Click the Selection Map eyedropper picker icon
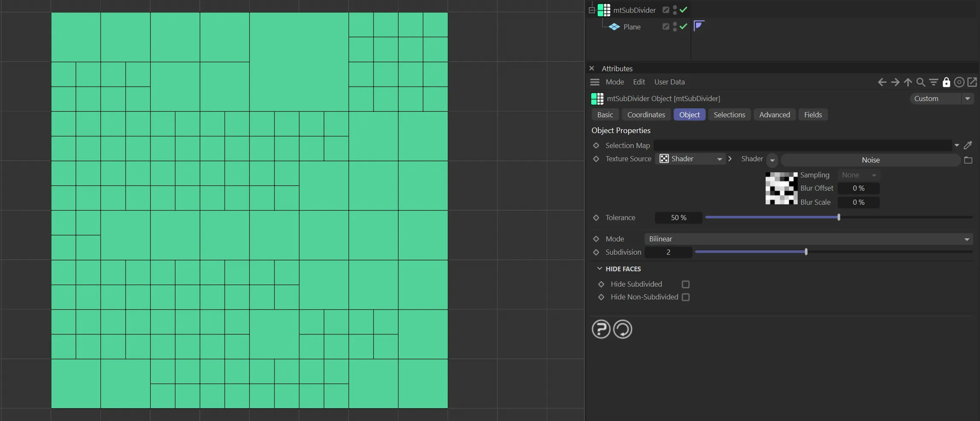The image size is (980, 421). 968,145
